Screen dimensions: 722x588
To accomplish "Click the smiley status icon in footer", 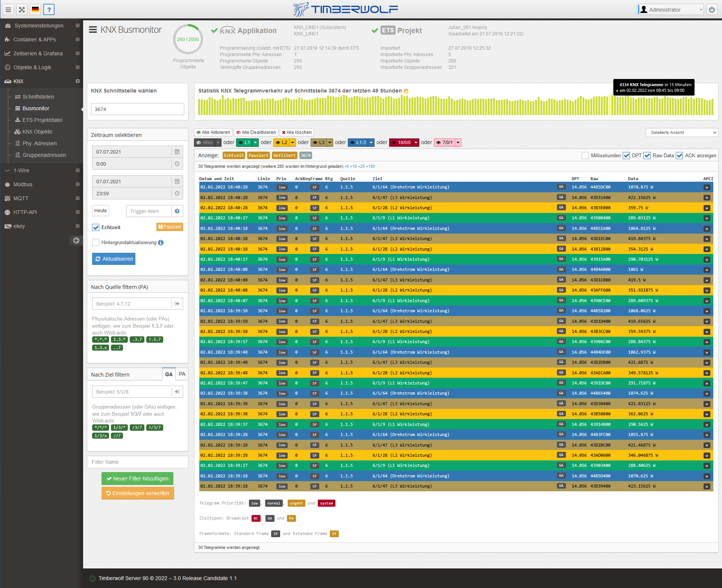I will (x=93, y=579).
